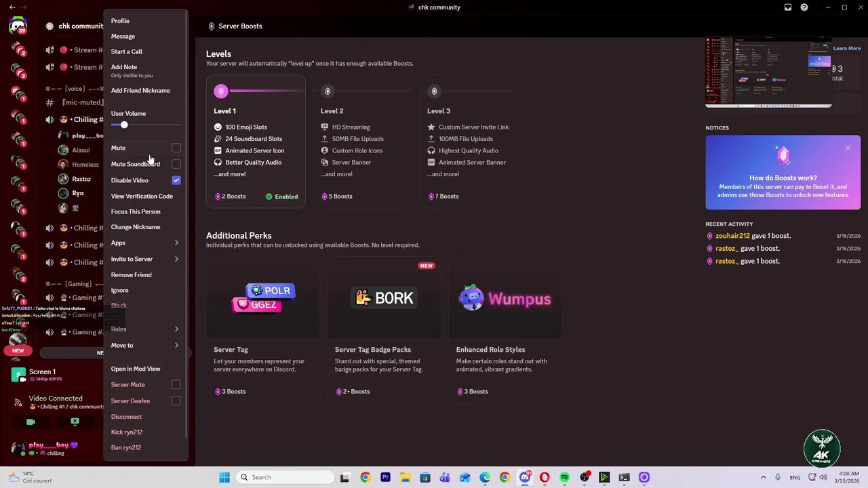The image size is (868, 488).
Task: Expand Level 2 '...and more!' perks
Action: pyautogui.click(x=336, y=174)
